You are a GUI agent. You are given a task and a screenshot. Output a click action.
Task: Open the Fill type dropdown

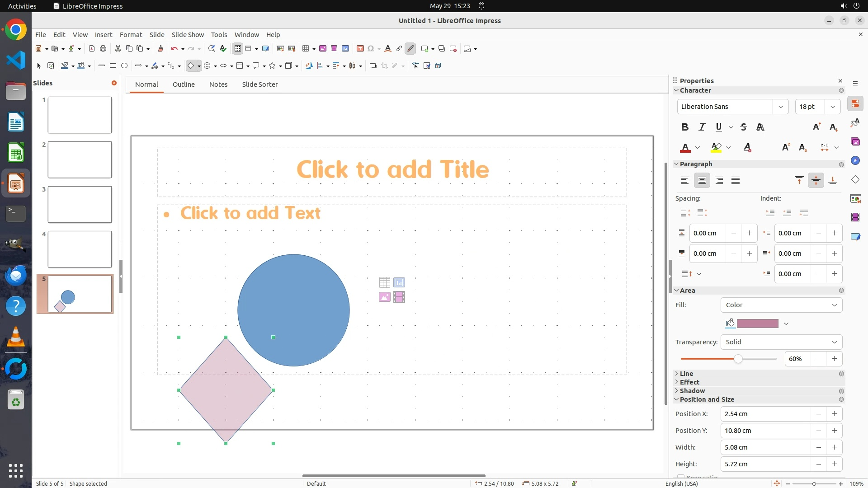coord(781,305)
